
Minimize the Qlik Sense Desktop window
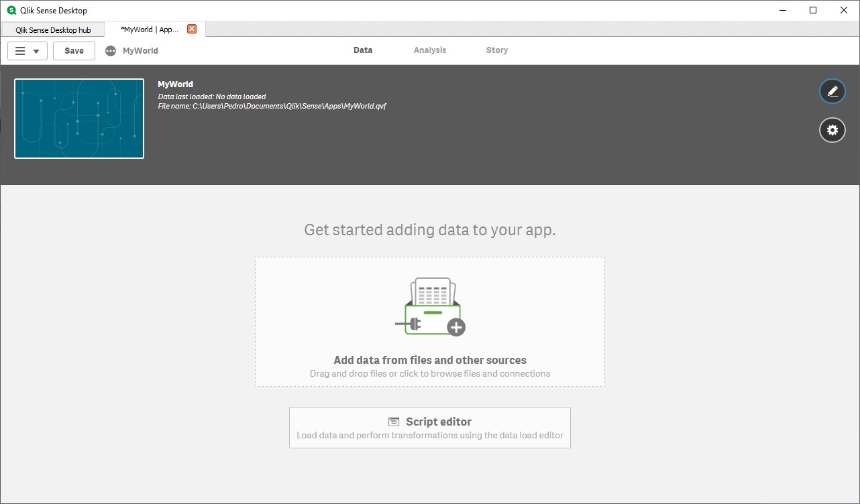click(x=783, y=10)
